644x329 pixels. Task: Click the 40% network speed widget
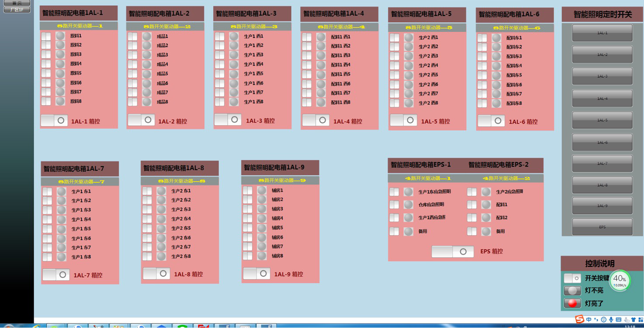click(620, 281)
